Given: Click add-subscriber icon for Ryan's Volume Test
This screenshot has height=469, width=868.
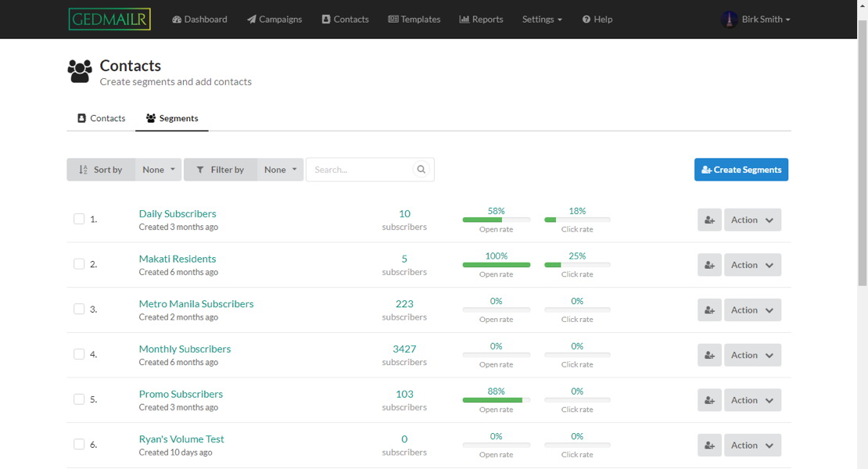Looking at the screenshot, I should tap(709, 446).
